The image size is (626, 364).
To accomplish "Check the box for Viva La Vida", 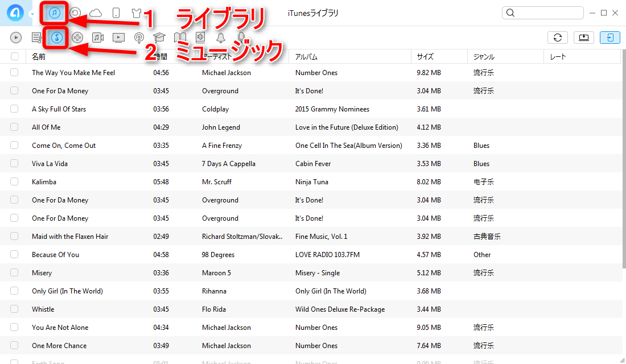I will point(14,163).
